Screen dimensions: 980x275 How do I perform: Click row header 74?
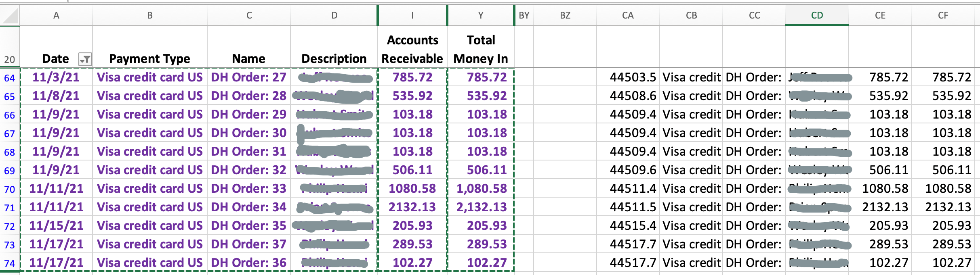pyautogui.click(x=10, y=263)
